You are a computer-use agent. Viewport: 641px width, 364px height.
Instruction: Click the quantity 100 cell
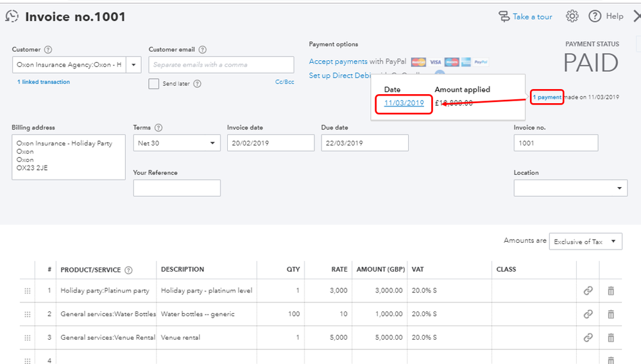281,314
